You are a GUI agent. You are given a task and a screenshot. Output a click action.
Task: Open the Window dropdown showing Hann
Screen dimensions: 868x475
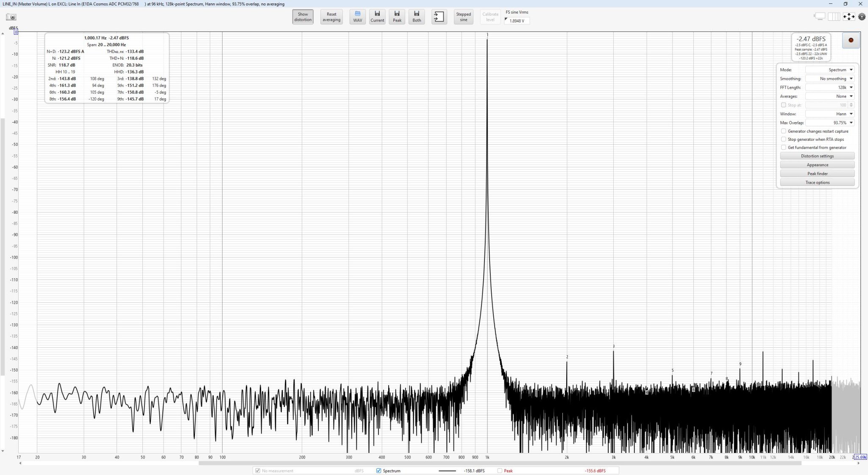(x=830, y=114)
